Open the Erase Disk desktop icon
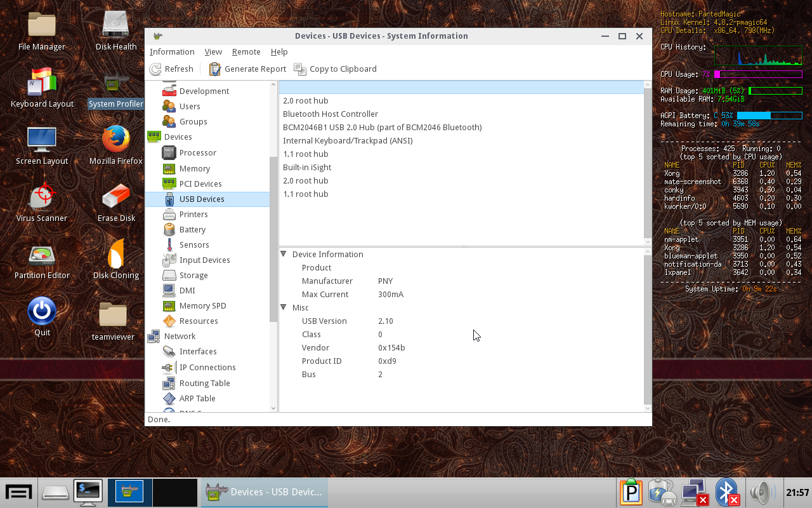Image resolution: width=812 pixels, height=508 pixels. pyautogui.click(x=116, y=202)
